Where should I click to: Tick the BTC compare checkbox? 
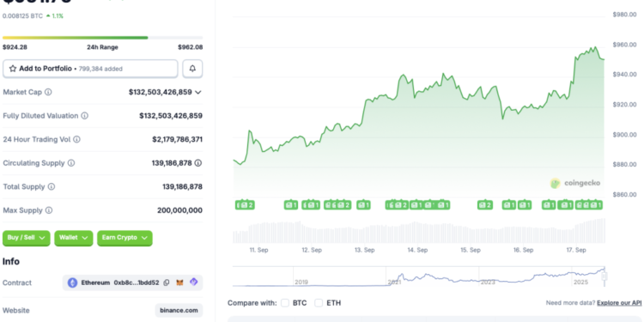[x=285, y=303]
